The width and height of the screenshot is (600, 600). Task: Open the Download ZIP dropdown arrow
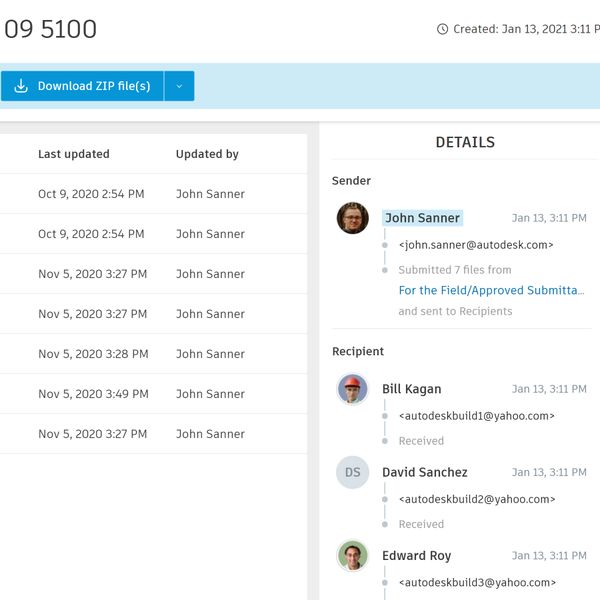(x=179, y=86)
